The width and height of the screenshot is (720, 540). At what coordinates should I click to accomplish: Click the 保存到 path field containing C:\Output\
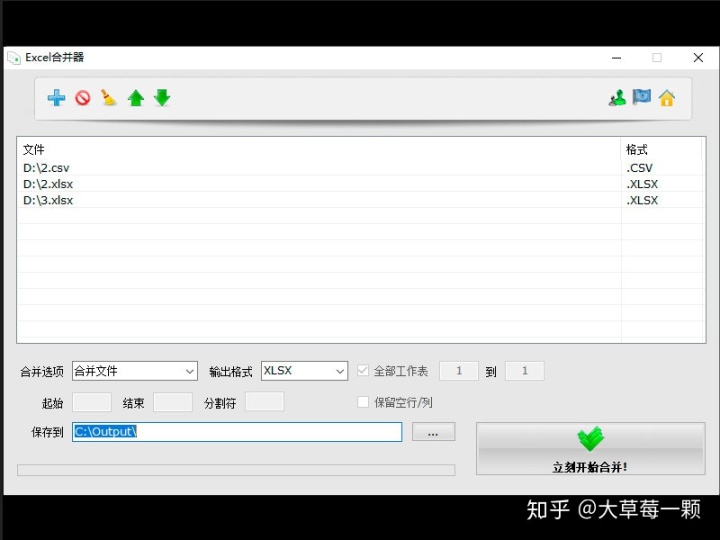(237, 432)
